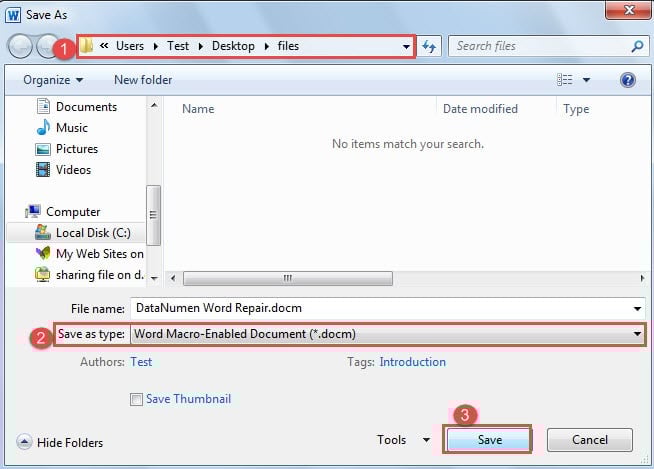Open My Web Sites location in sidebar
This screenshot has height=469, width=654.
click(99, 254)
